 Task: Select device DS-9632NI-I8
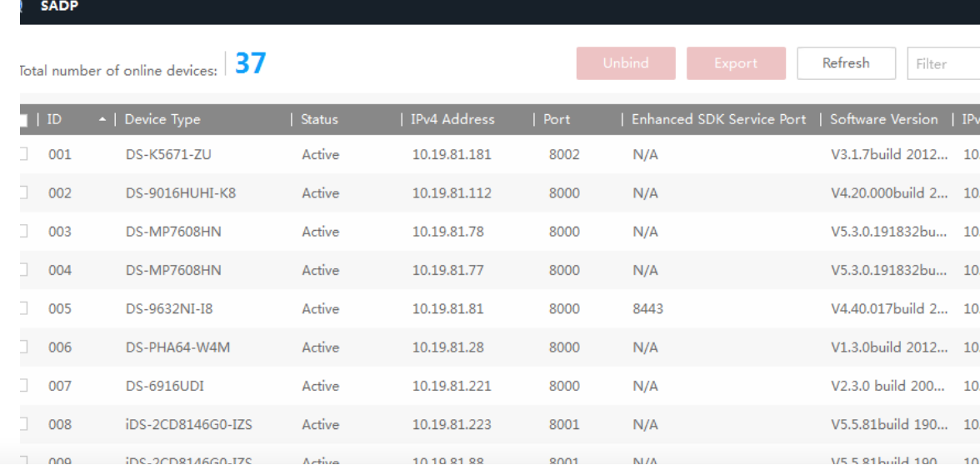168,308
